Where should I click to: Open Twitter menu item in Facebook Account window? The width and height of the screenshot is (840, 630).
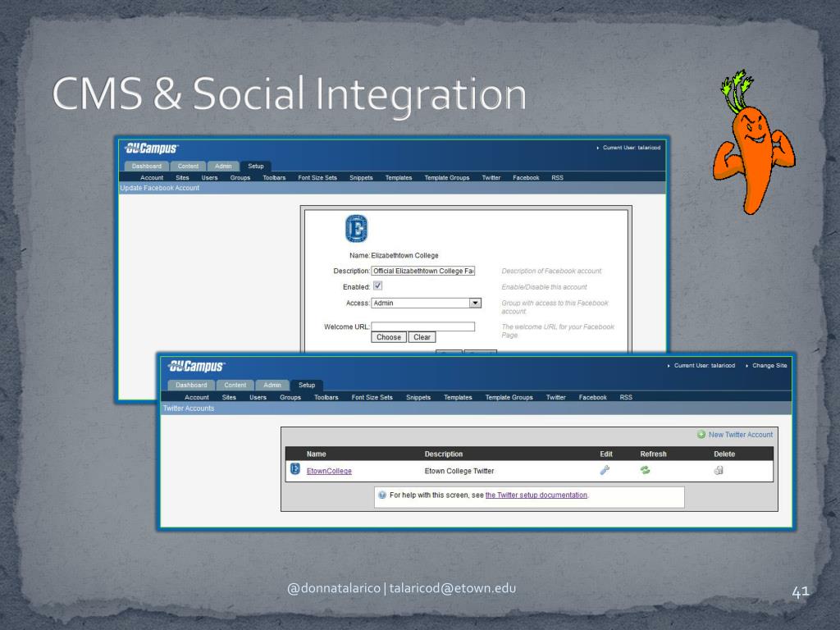click(491, 178)
